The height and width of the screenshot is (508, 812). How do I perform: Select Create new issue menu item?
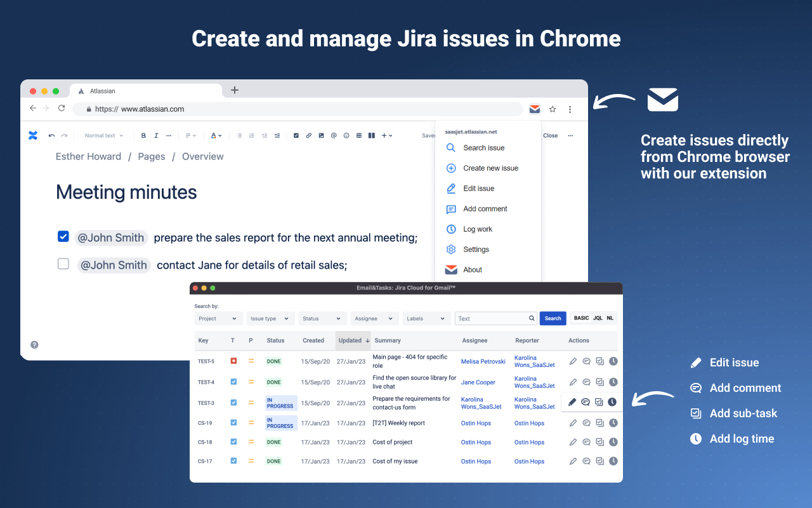[x=488, y=168]
